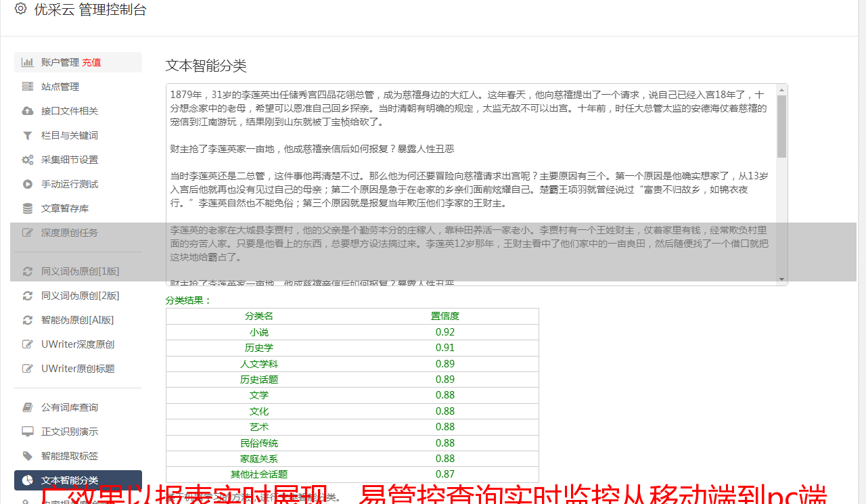The image size is (866, 504).
Task: Click the 文化 category cell
Action: click(259, 411)
